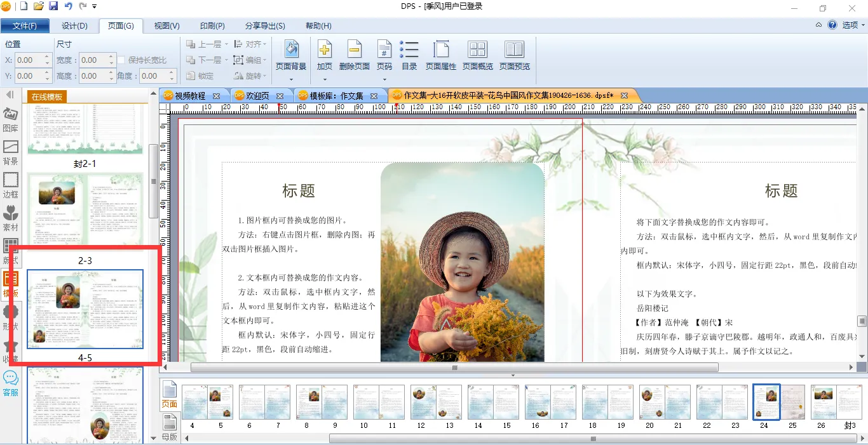Switch to 母版 master page view
Screen dimensions: 868x445
pyautogui.click(x=170, y=426)
